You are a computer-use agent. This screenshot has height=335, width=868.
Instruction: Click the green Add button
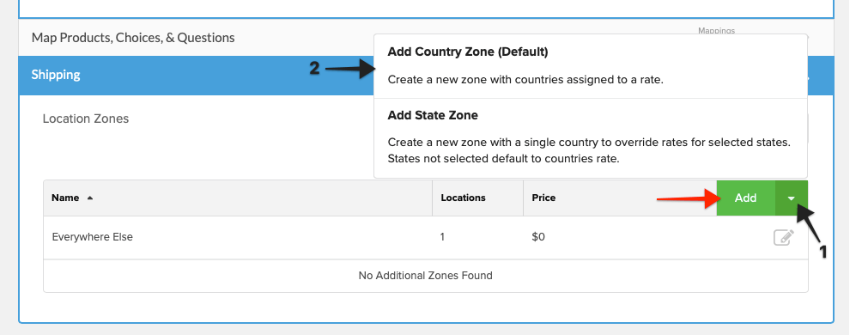pyautogui.click(x=746, y=198)
